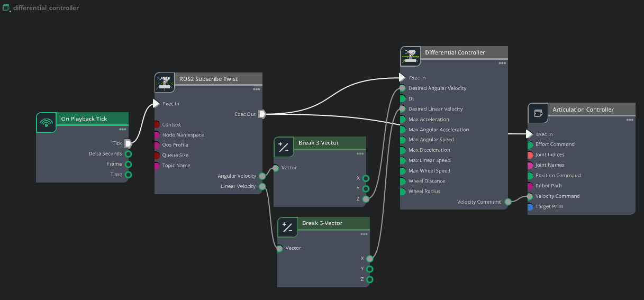644x300 pixels.
Task: Click the ROS2 Subscribe Twist Exec In port
Action: (x=156, y=104)
